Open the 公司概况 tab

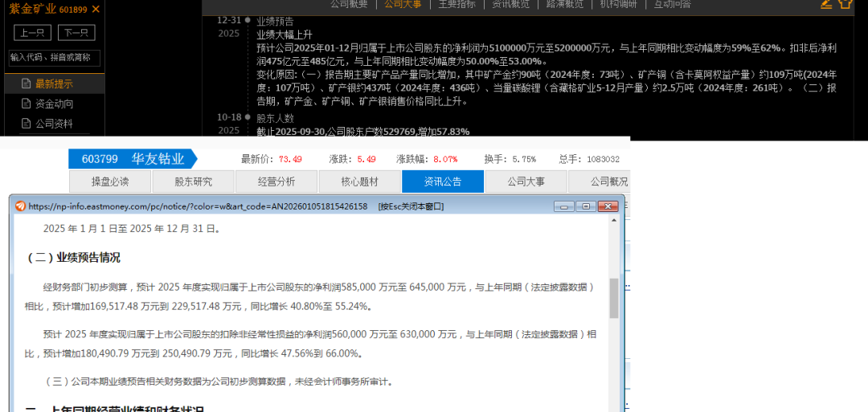(600, 182)
